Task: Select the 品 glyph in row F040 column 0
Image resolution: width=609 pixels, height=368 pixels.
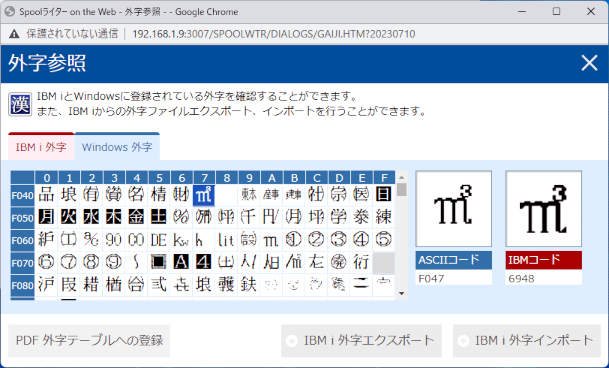Action: pyautogui.click(x=46, y=195)
